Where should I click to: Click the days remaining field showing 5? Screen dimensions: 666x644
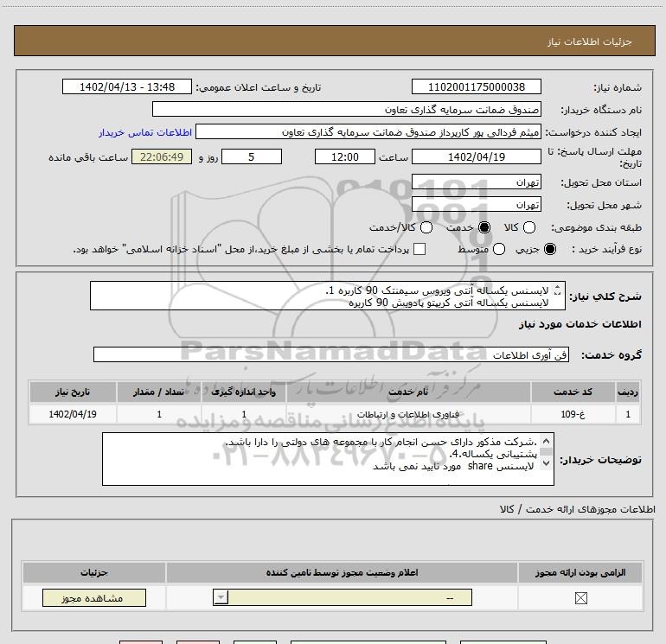252,156
